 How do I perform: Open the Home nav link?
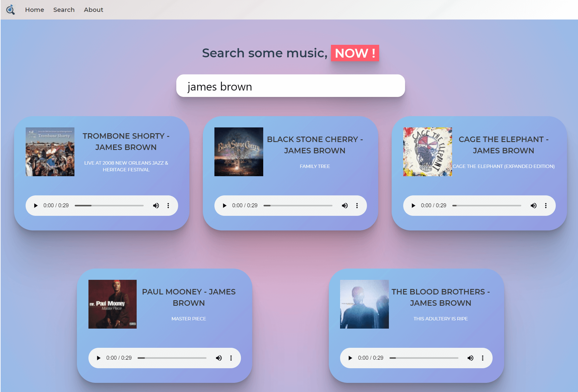click(x=34, y=10)
